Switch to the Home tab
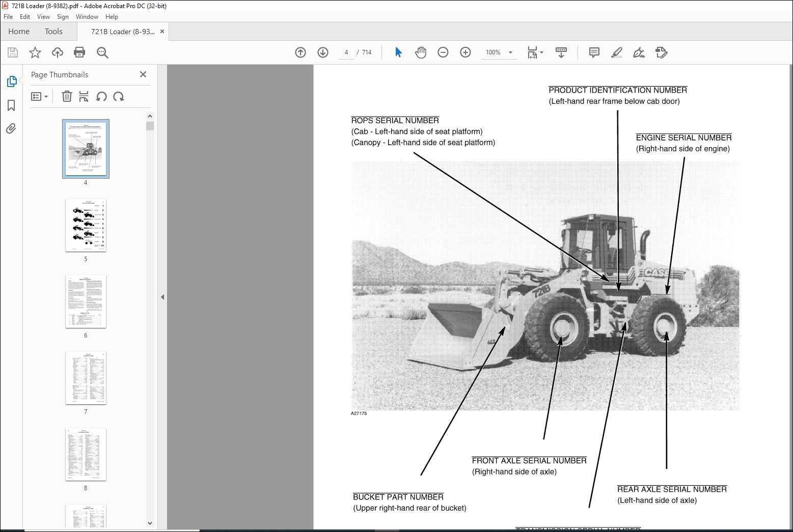 tap(19, 32)
